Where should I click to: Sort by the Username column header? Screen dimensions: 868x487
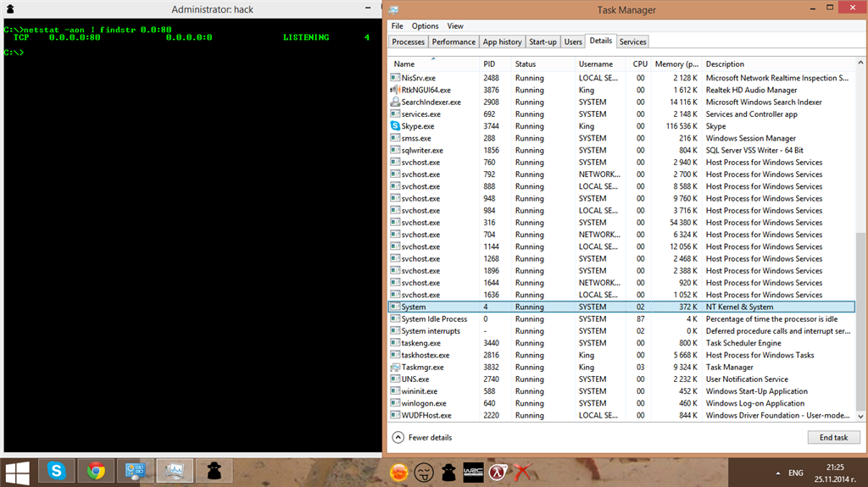[601, 64]
